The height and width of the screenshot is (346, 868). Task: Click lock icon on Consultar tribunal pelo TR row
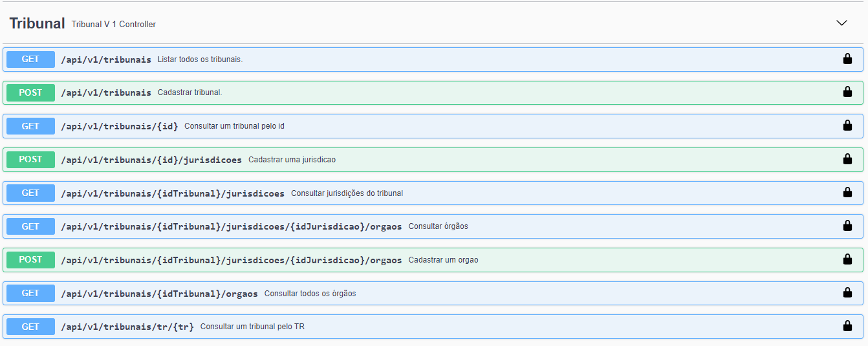pyautogui.click(x=847, y=326)
